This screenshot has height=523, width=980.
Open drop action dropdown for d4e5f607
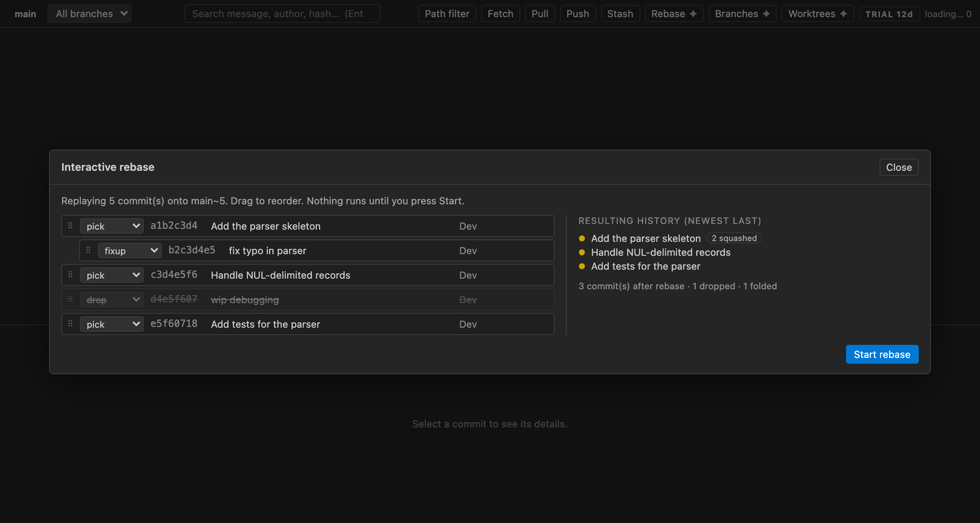(112, 299)
